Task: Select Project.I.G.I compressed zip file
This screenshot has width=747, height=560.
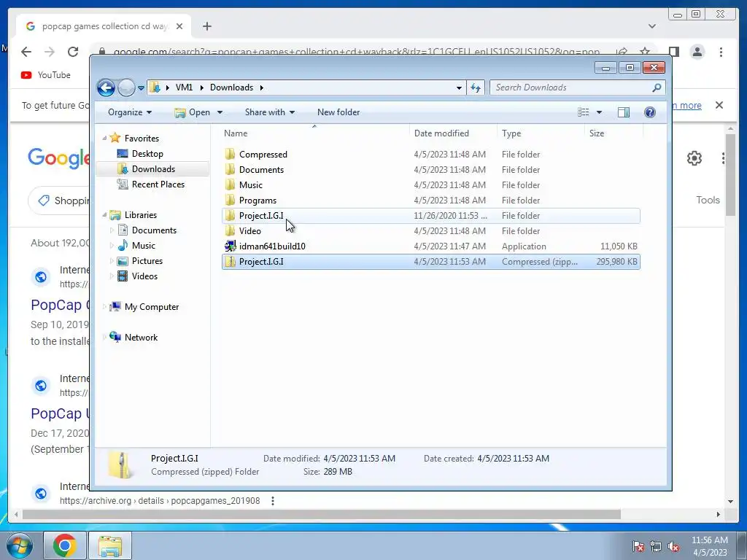Action: (x=430, y=262)
